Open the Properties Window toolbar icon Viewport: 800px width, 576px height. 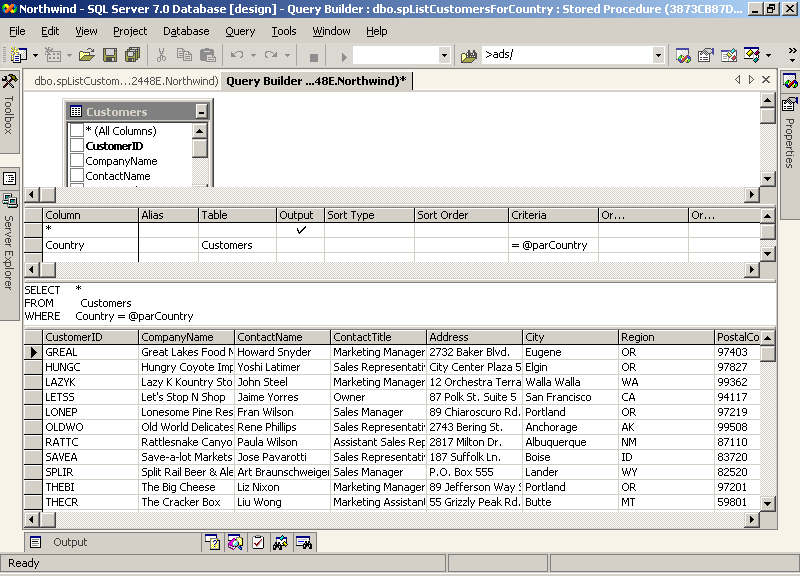(706, 55)
